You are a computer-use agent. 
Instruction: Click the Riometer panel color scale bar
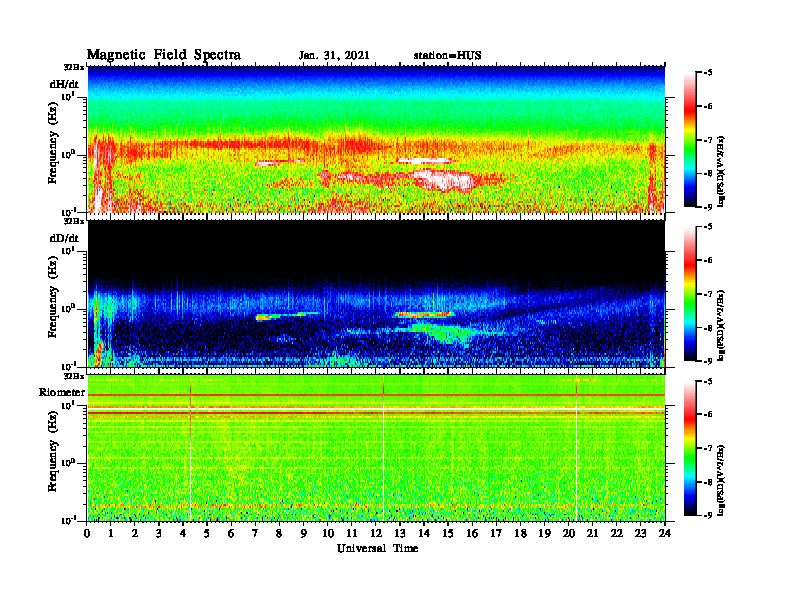[690, 448]
